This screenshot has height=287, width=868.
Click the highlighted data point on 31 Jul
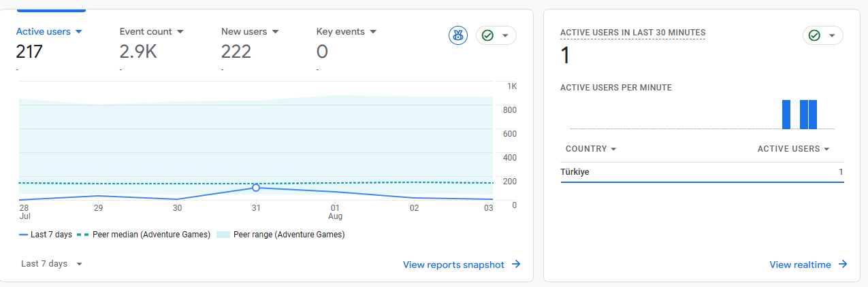[x=256, y=187]
